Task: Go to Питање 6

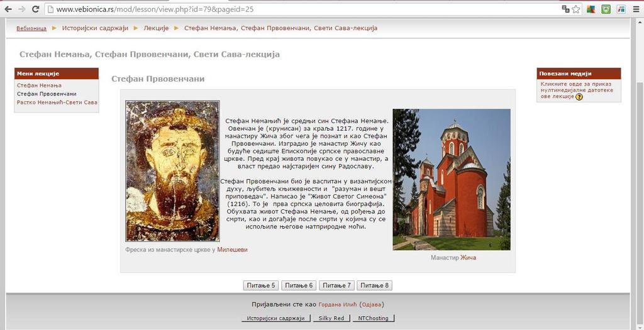Action: click(299, 285)
